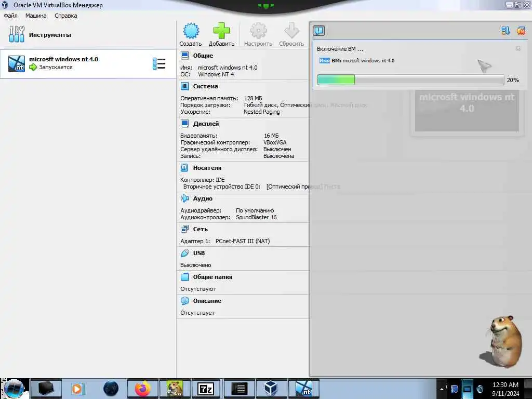Screen dimensions: 532x399
Task: Open the Сеть section heading
Action: 200,229
